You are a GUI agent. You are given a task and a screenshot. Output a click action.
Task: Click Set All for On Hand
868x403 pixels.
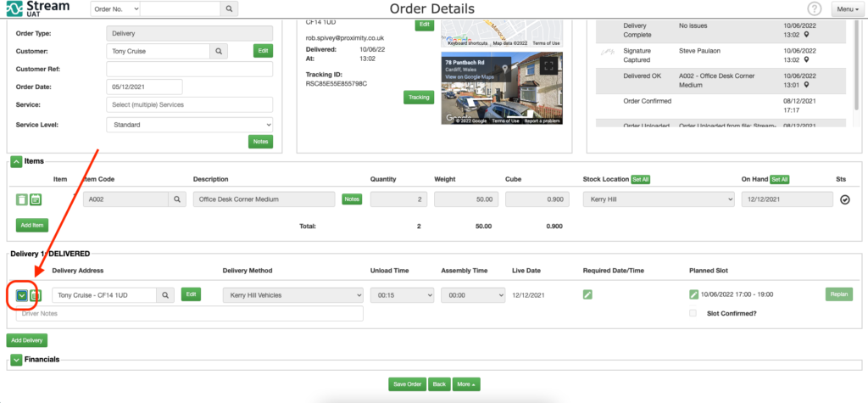(x=780, y=180)
